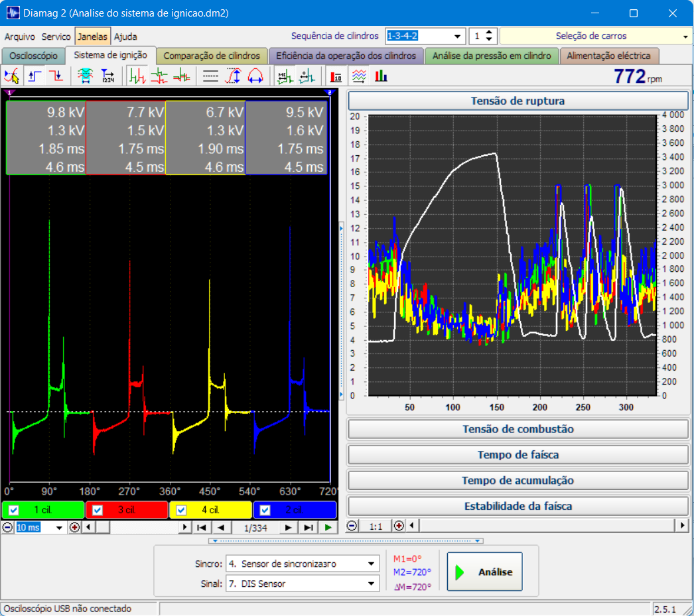
Task: Go to previous frame
Action: click(222, 527)
